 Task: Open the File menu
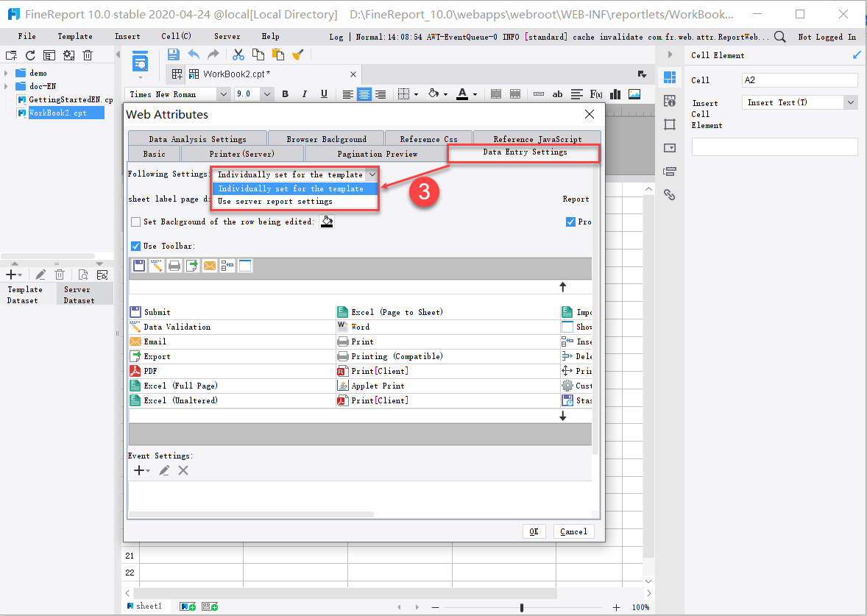(27, 36)
